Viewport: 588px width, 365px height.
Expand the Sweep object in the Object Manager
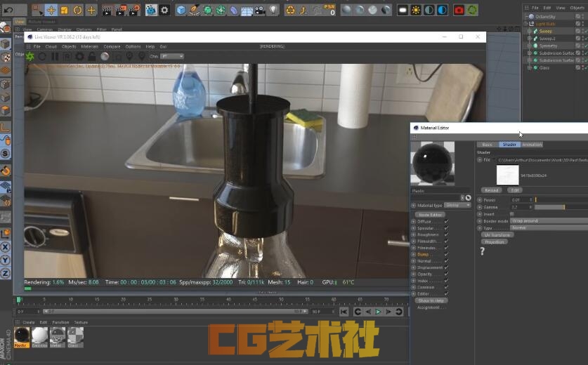coord(530,31)
